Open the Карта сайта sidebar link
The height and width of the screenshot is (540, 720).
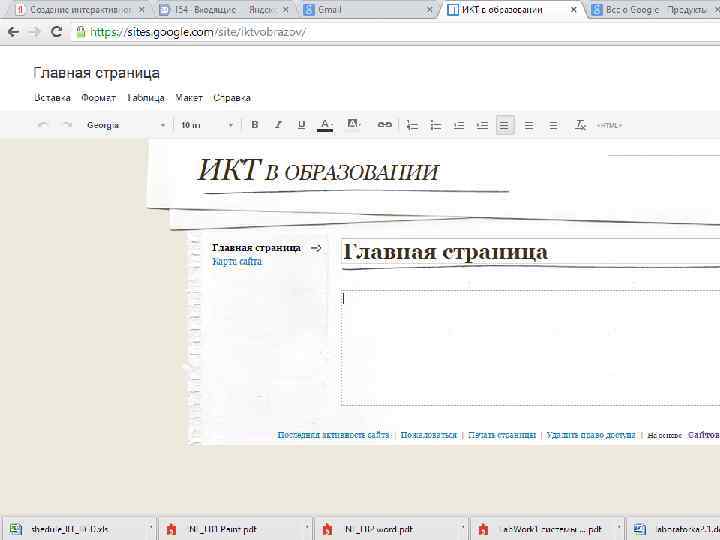[237, 262]
